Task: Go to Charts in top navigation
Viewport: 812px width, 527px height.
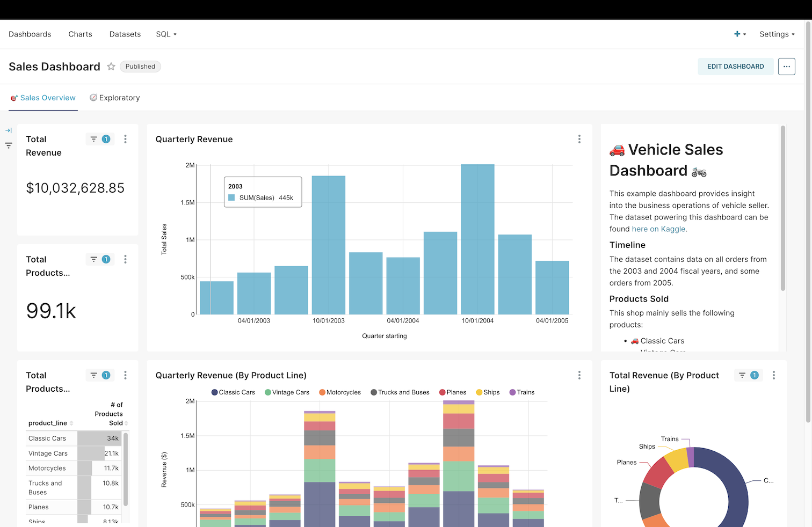Action: pyautogui.click(x=81, y=34)
